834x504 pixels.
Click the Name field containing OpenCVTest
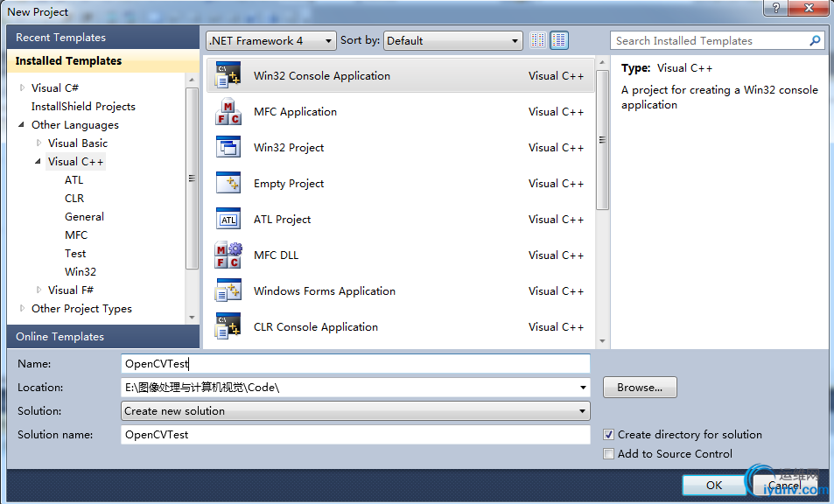(x=355, y=364)
